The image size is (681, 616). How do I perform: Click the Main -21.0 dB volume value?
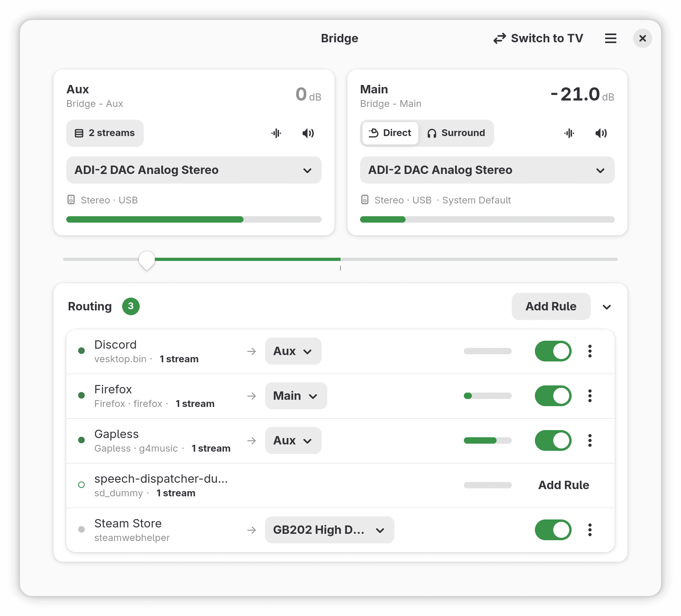(x=582, y=95)
